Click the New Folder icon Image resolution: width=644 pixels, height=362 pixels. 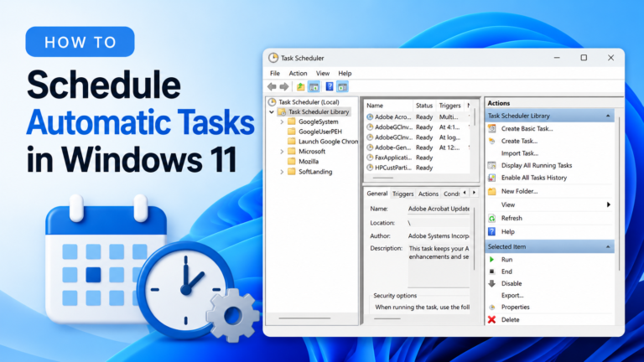pyautogui.click(x=492, y=191)
